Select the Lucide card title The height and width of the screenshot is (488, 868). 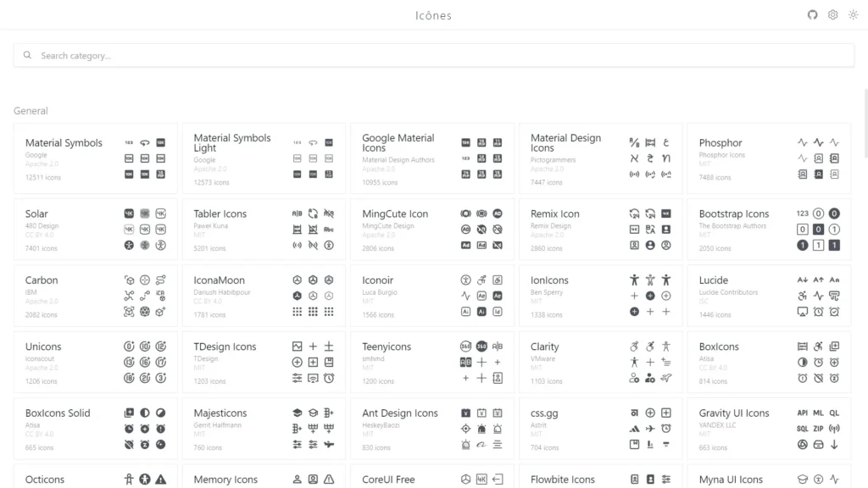(714, 280)
